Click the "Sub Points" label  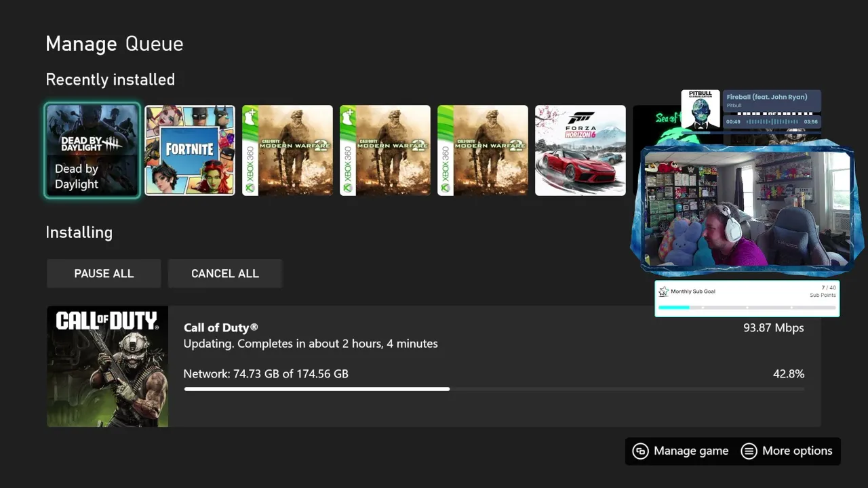[823, 296]
